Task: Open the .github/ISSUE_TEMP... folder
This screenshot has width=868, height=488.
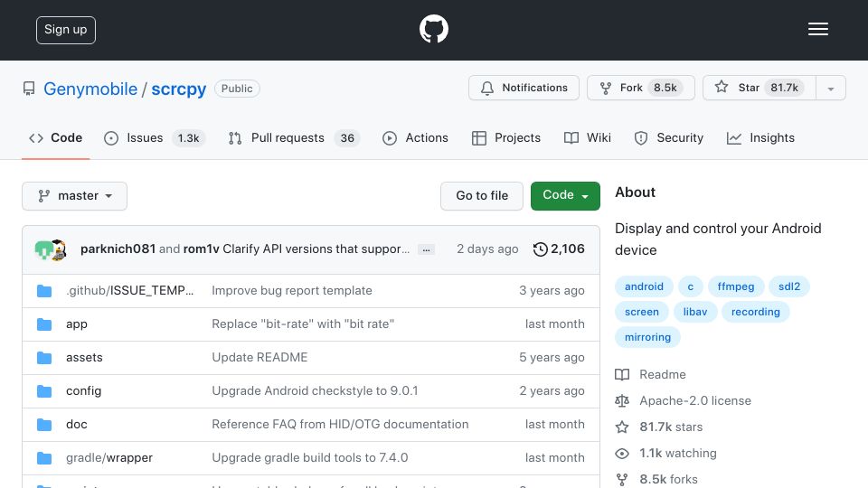Action: (x=129, y=290)
